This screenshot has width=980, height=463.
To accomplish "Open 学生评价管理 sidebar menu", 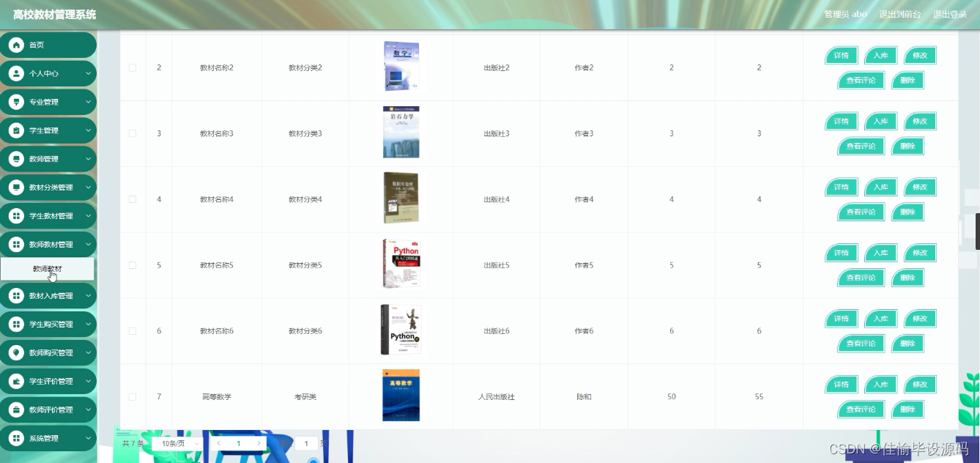I will click(48, 382).
